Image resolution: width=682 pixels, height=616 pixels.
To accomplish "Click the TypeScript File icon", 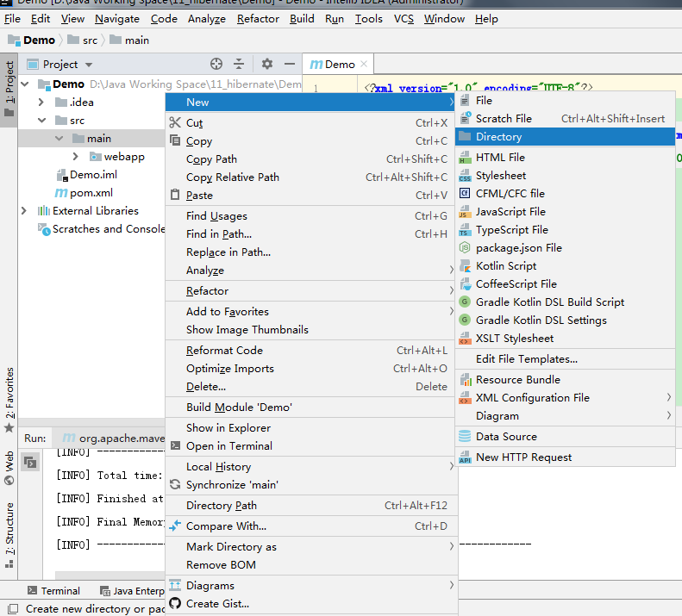I will (x=465, y=229).
